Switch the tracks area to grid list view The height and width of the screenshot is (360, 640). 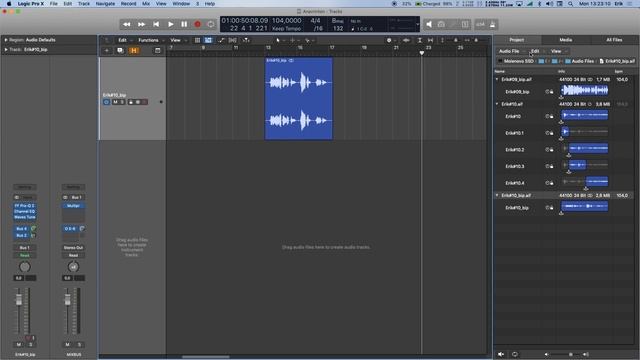pos(197,40)
